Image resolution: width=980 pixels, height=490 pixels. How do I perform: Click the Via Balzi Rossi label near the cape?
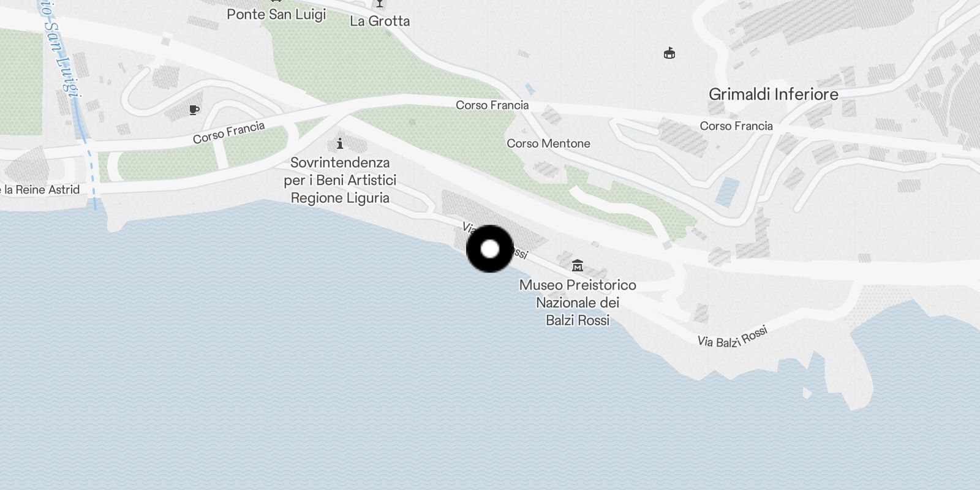coord(733,337)
